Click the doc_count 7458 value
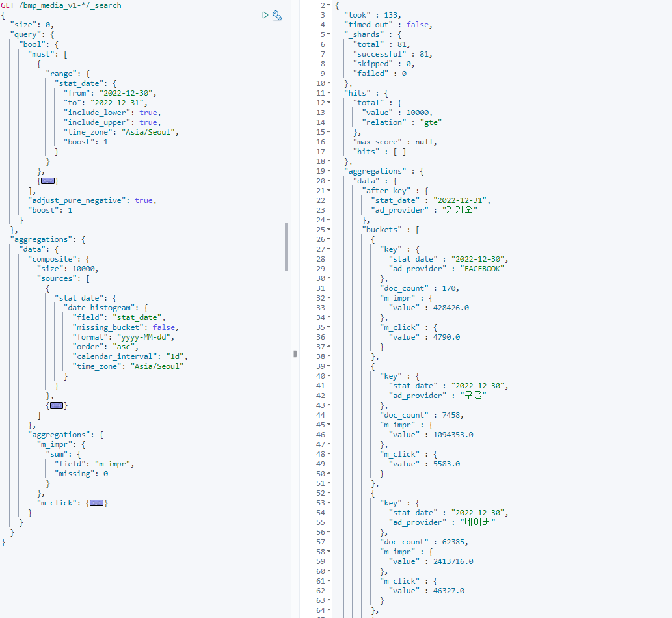Viewport: 672px width, 618px height. (451, 415)
